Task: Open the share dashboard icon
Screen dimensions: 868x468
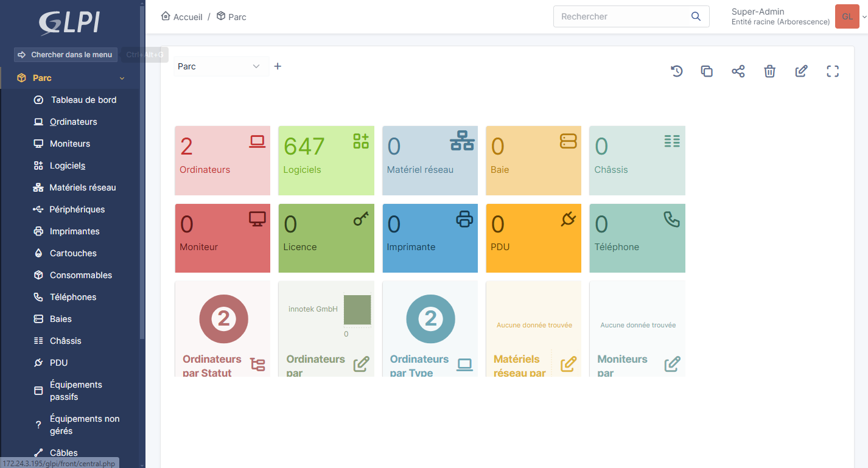Action: (738, 71)
